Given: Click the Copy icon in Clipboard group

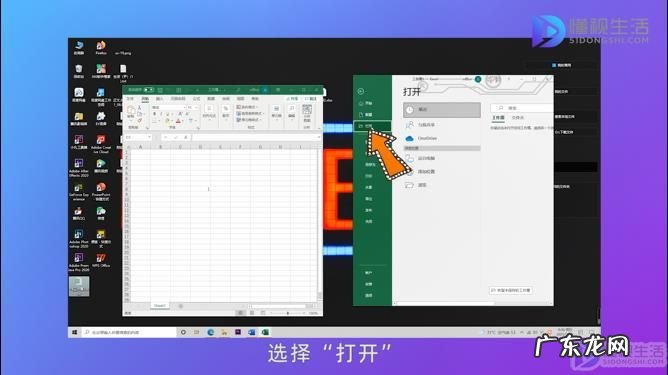Looking at the screenshot, I should tap(139, 114).
